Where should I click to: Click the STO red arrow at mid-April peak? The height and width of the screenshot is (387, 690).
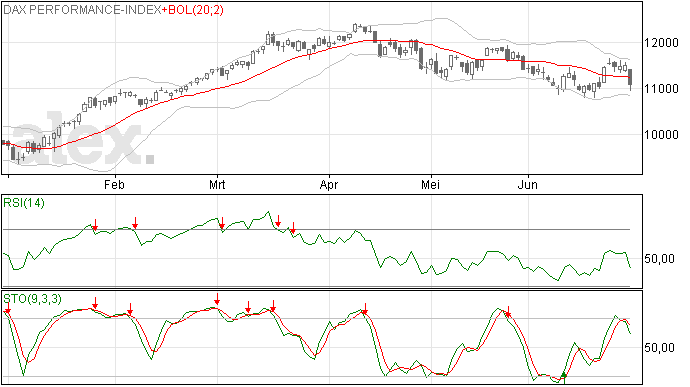[x=364, y=309]
